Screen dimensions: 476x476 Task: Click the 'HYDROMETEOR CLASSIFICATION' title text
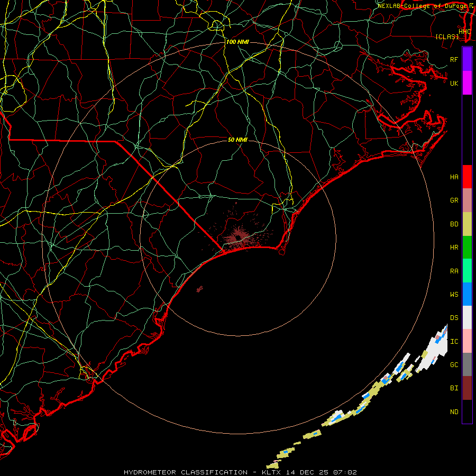[186, 472]
